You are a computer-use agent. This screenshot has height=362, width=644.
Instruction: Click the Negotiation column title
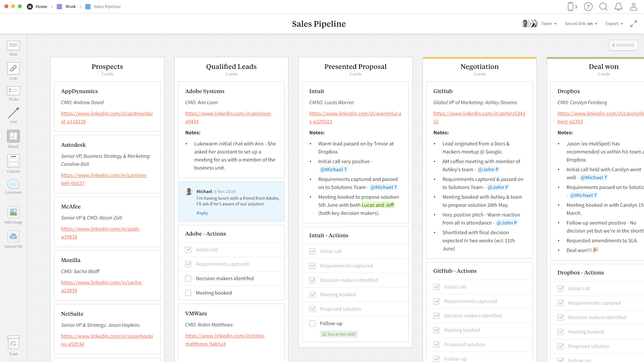click(479, 67)
